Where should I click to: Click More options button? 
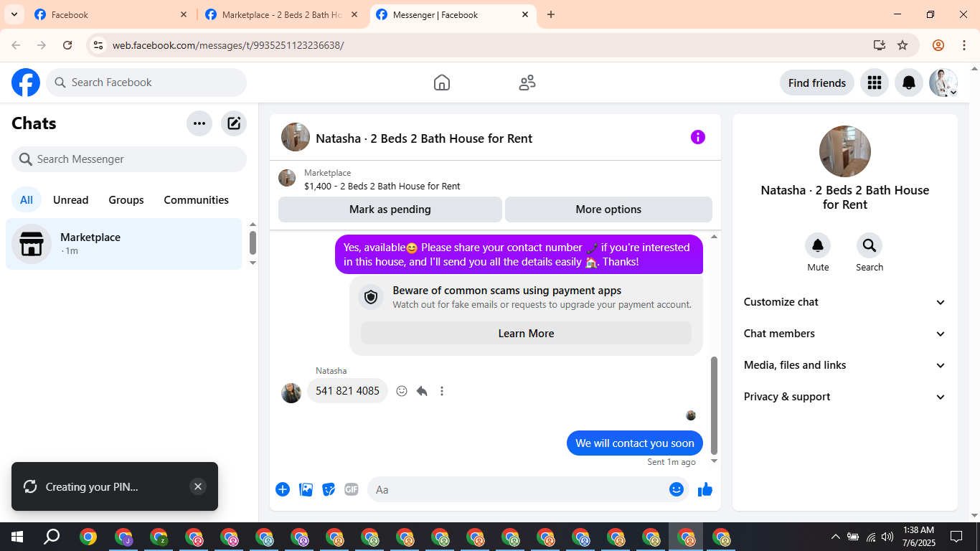608,209
